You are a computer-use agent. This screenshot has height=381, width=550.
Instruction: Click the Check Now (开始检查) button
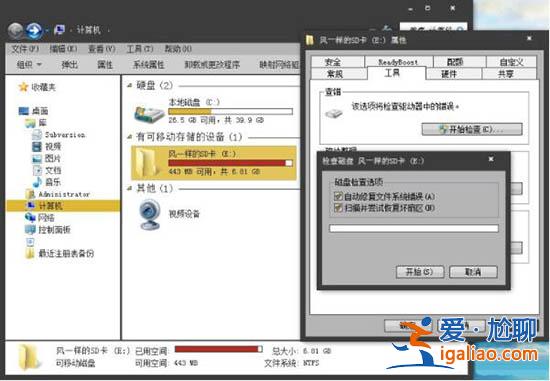(472, 129)
